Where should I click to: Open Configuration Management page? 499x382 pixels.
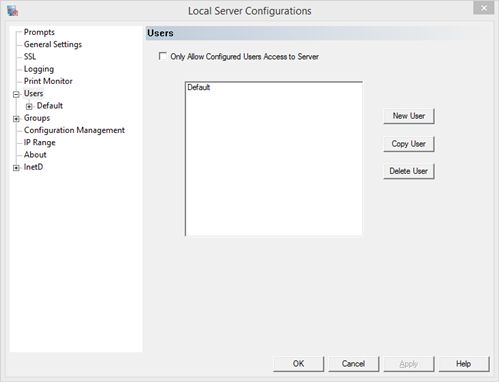(74, 130)
